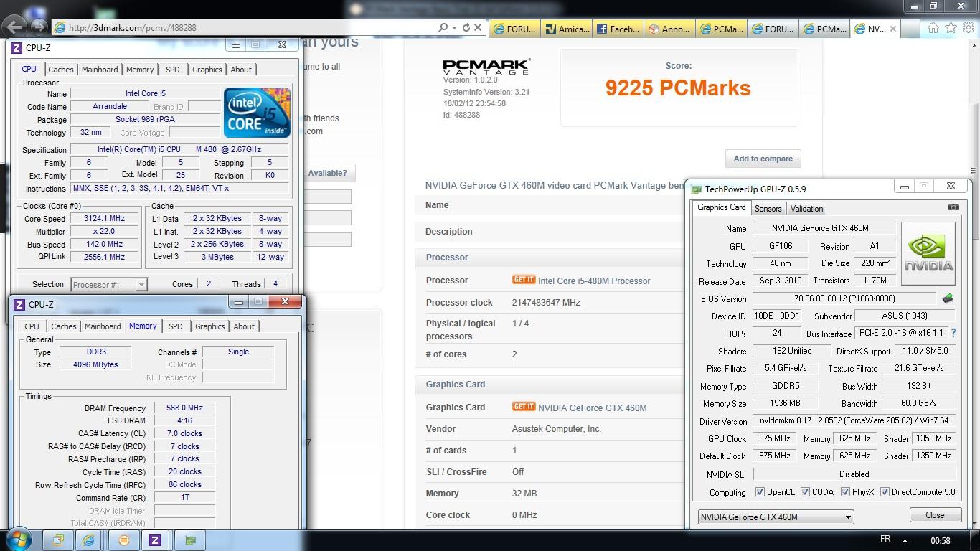Click the Available? button on the webpage

pos(327,173)
